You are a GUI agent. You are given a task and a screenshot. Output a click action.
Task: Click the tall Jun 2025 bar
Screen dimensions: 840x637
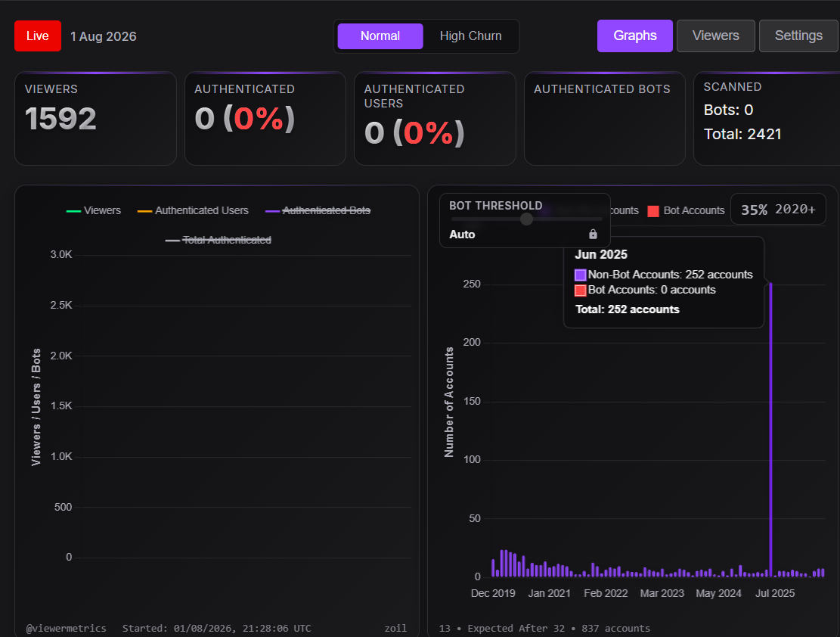(770, 430)
